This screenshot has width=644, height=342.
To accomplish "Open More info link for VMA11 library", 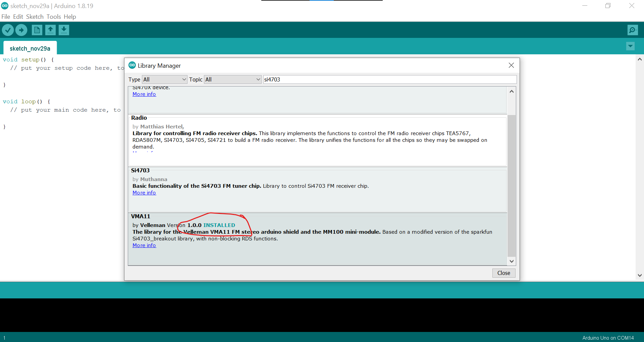I will (x=144, y=245).
